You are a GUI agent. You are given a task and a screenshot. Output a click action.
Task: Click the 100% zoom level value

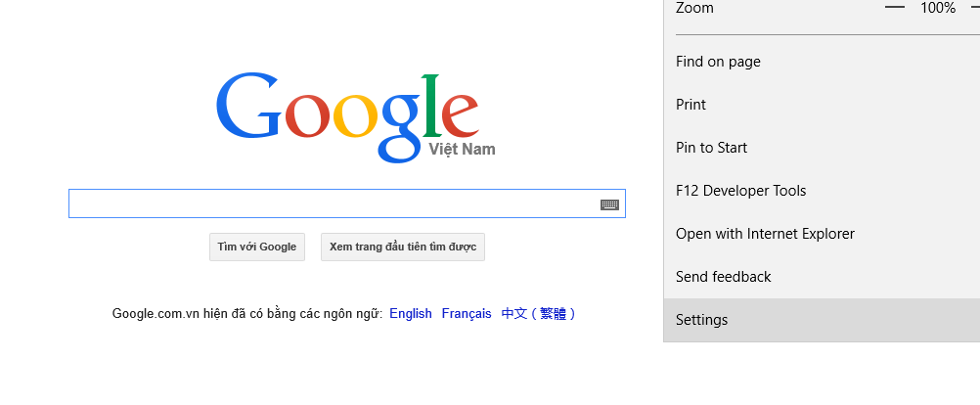[938, 8]
